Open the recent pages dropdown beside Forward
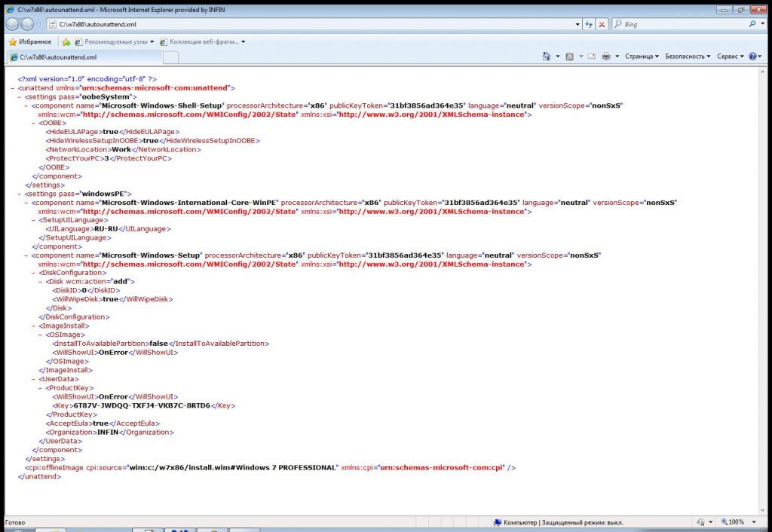Screen dimensions: 772x532 tap(39, 24)
